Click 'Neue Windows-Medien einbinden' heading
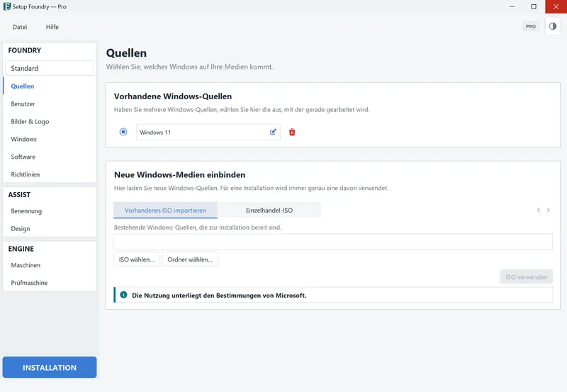Viewport: 567px width, 392px height. [180, 174]
